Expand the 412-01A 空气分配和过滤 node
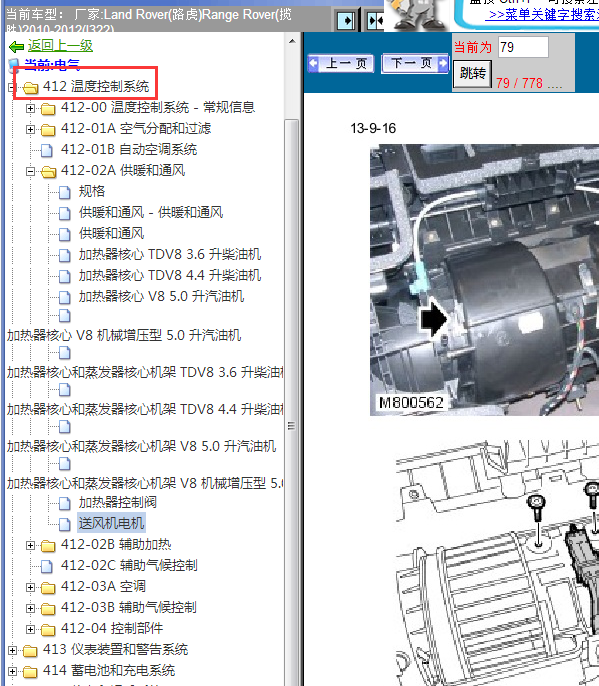Image resolution: width=599 pixels, height=686 pixels. pos(30,129)
